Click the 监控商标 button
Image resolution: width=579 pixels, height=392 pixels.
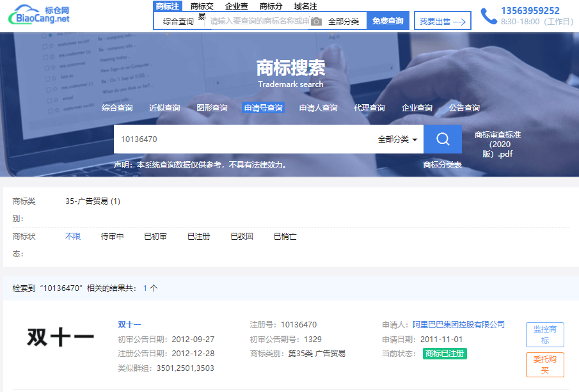point(545,335)
